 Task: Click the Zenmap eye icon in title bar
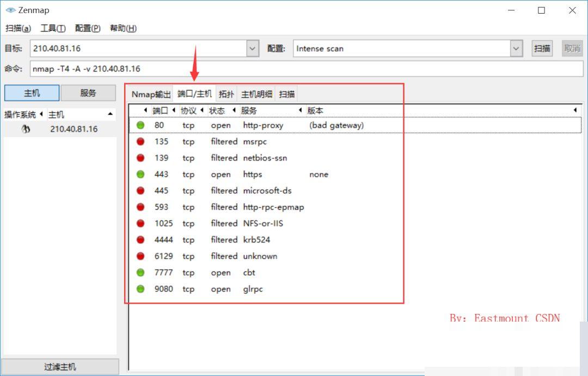tap(10, 10)
